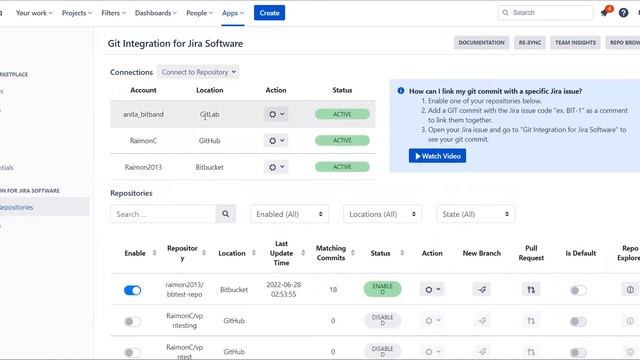Screen dimensions: 640x360
Task: Click ENABLED status badge for bbtest-repo
Action: (x=382, y=289)
